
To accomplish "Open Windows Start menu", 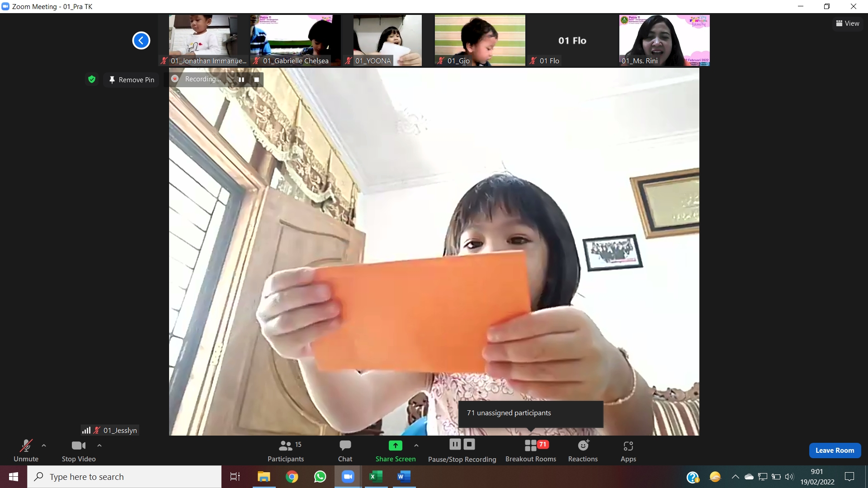I will pyautogui.click(x=14, y=477).
